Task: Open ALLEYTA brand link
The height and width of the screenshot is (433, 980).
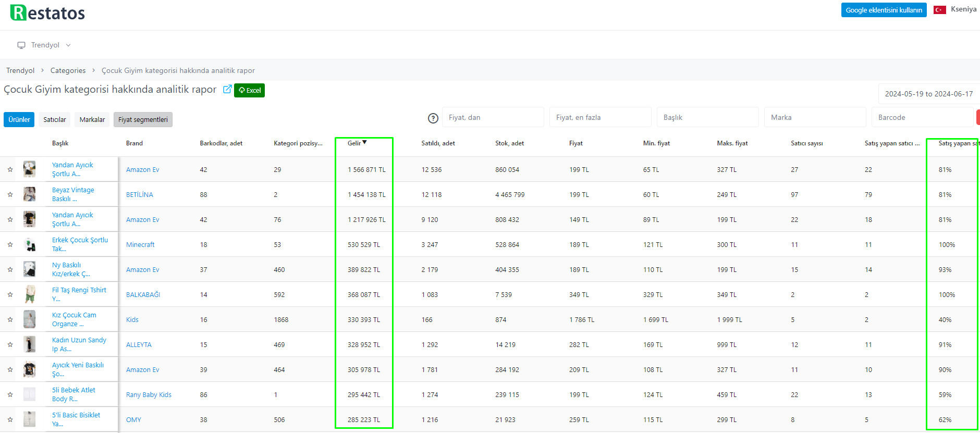Action: click(139, 345)
